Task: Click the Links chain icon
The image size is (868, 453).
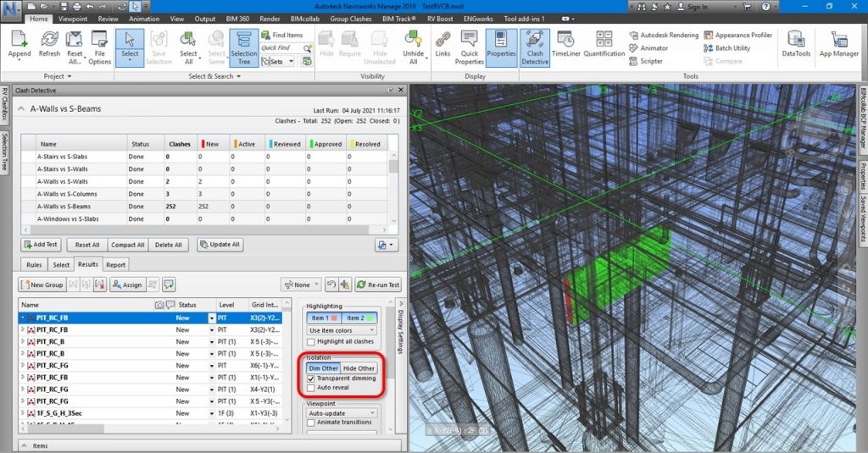Action: pyautogui.click(x=442, y=44)
